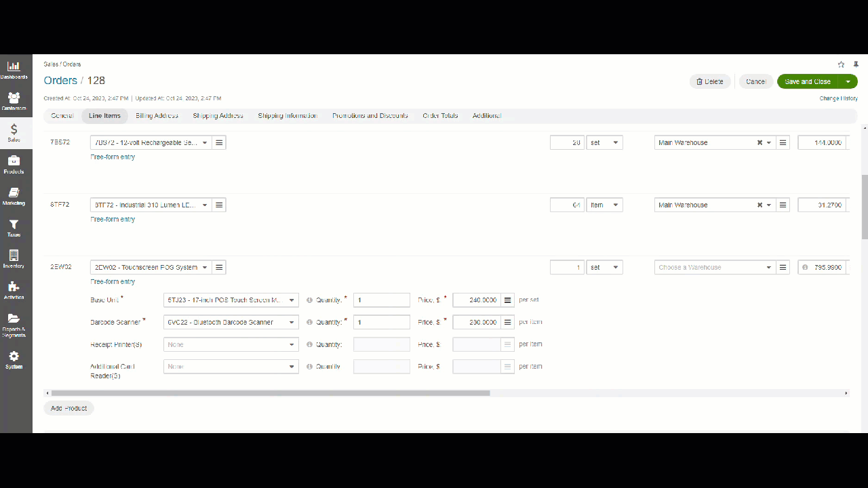The height and width of the screenshot is (488, 868).
Task: Open the list icon beside the 8TF72 warehouse
Action: point(783,205)
